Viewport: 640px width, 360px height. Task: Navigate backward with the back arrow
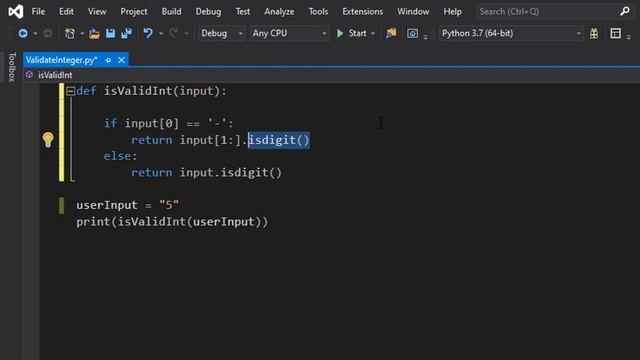click(23, 33)
